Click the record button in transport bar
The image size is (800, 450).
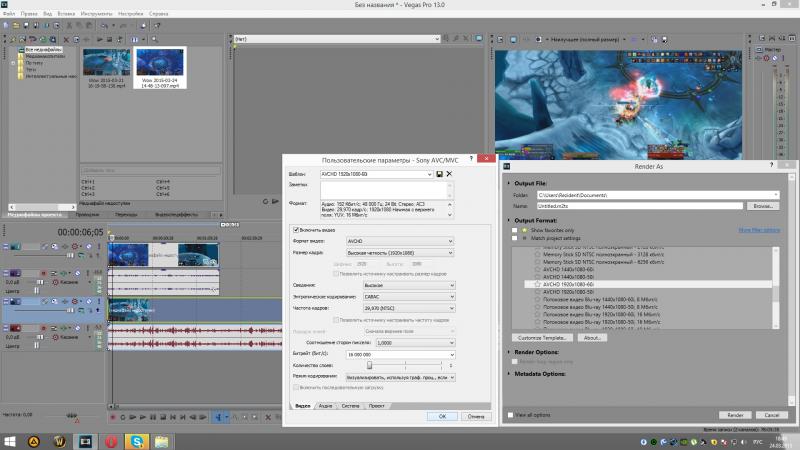113,417
